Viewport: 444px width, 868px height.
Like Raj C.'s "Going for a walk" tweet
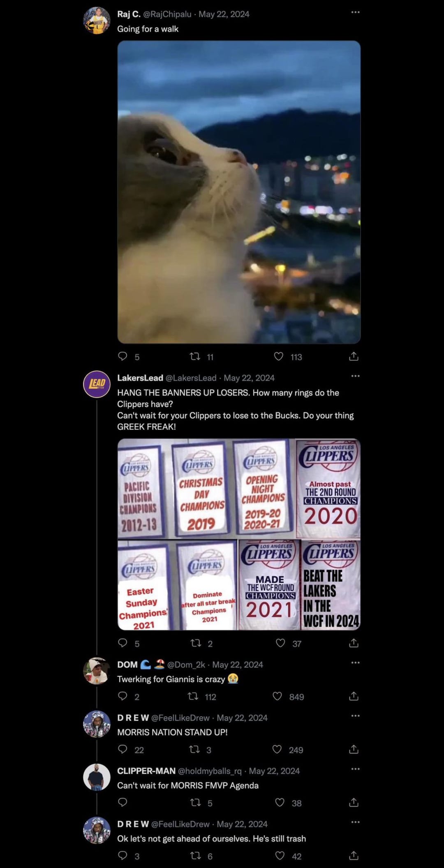279,356
